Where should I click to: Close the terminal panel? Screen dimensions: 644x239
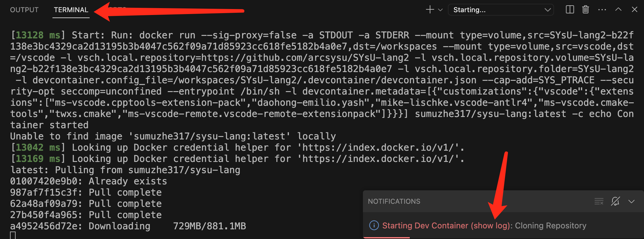click(x=634, y=10)
